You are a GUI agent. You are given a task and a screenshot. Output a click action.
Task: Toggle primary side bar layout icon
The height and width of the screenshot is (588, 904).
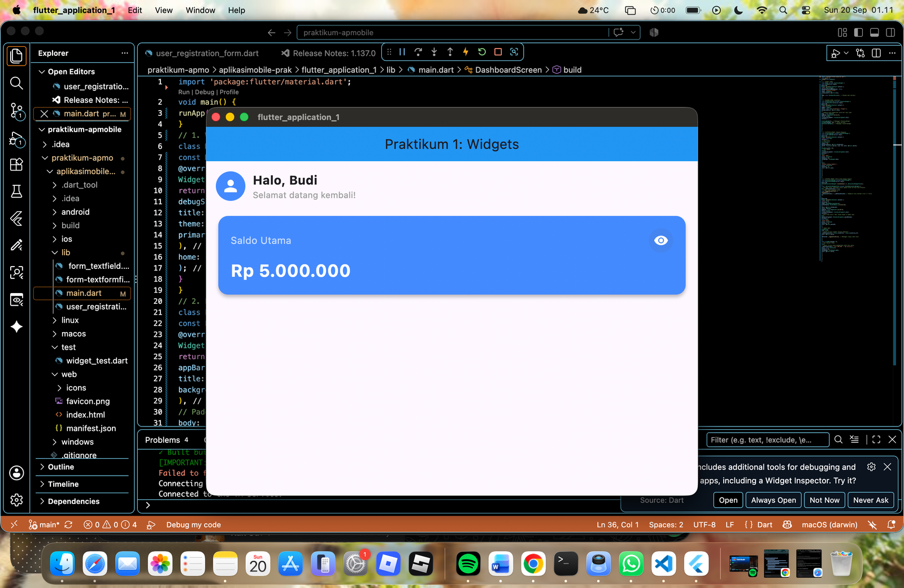coord(858,33)
